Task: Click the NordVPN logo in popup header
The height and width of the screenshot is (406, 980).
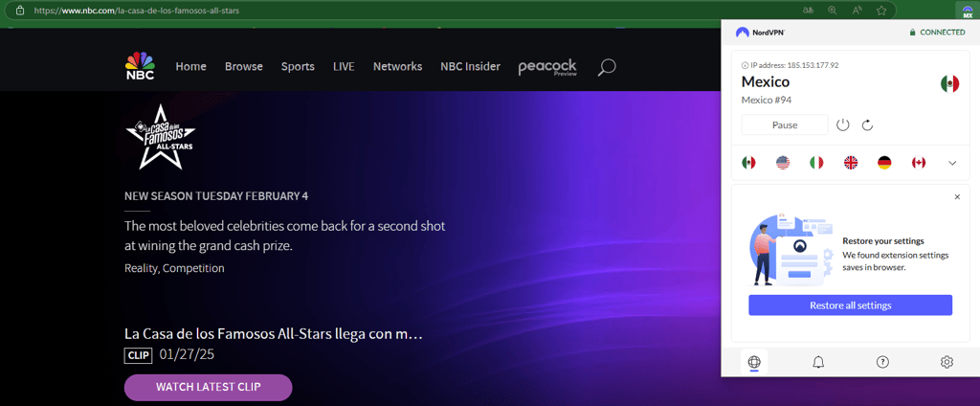Action: [761, 32]
